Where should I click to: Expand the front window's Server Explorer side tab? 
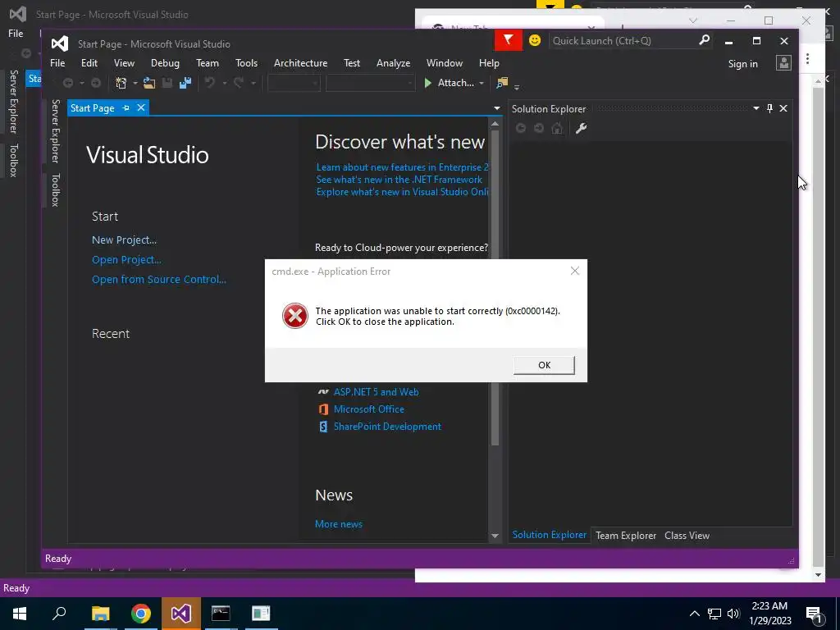[x=55, y=130]
